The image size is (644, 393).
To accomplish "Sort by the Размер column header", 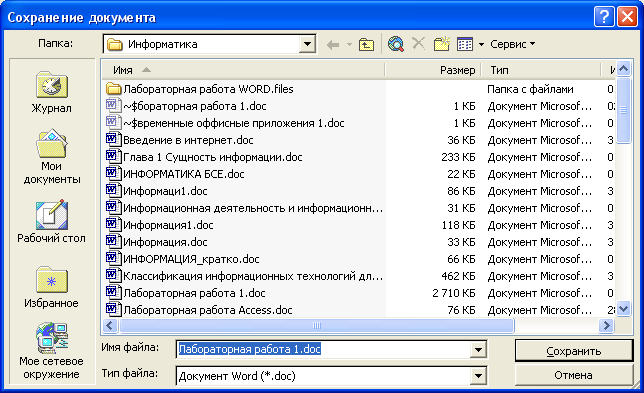I will [432, 70].
